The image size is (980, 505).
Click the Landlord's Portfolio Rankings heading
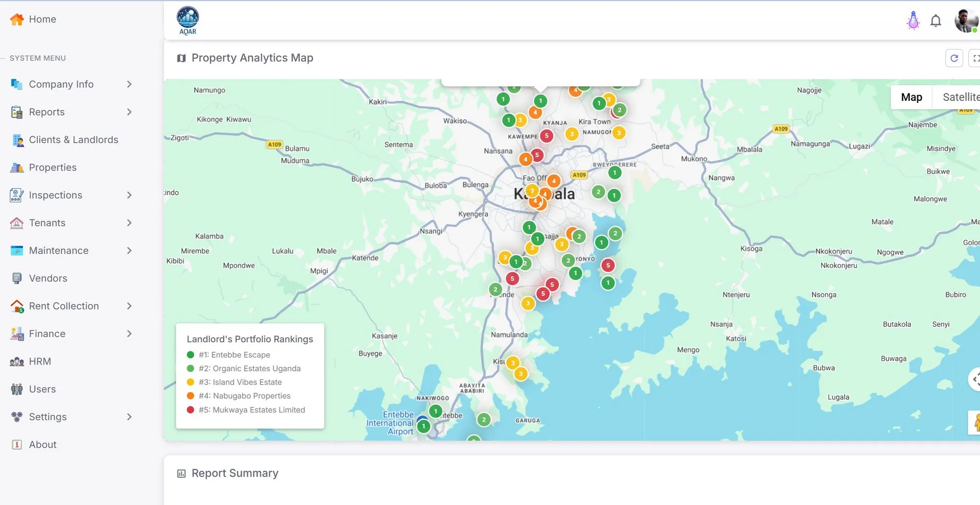(x=250, y=339)
